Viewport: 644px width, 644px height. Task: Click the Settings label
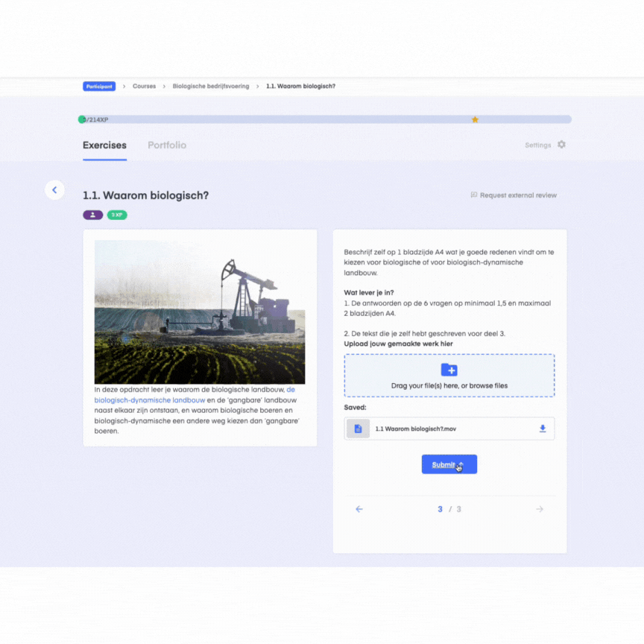coord(537,145)
